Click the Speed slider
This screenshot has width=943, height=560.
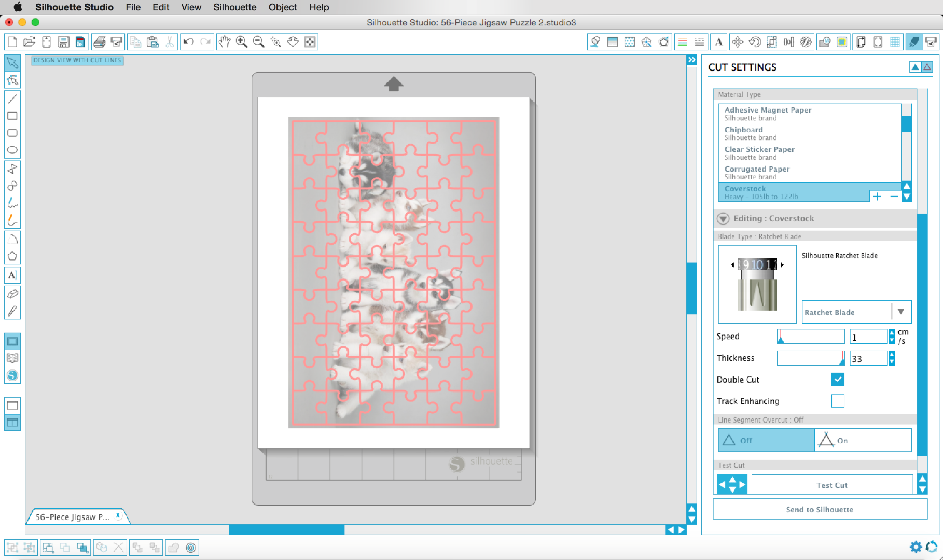coord(811,337)
